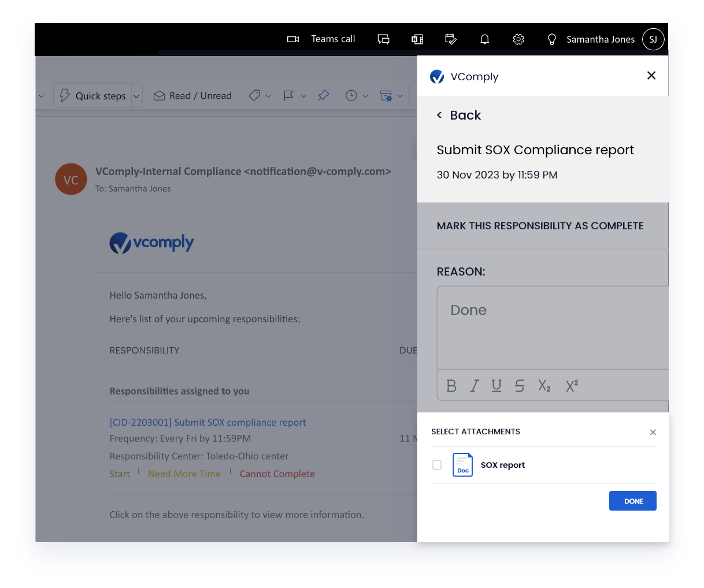
Task: Open settings gear icon
Action: tap(518, 39)
